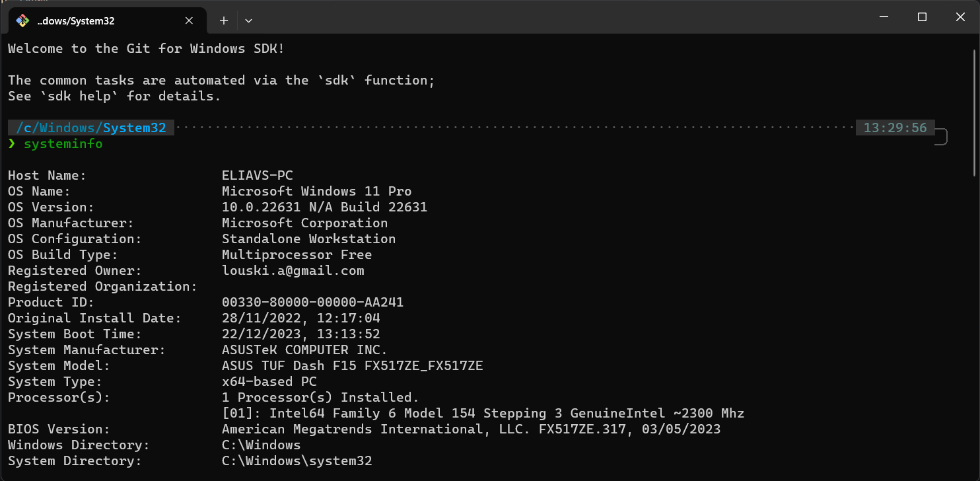980x481 pixels.
Task: Click the common tasks are automated line
Action: click(x=222, y=80)
